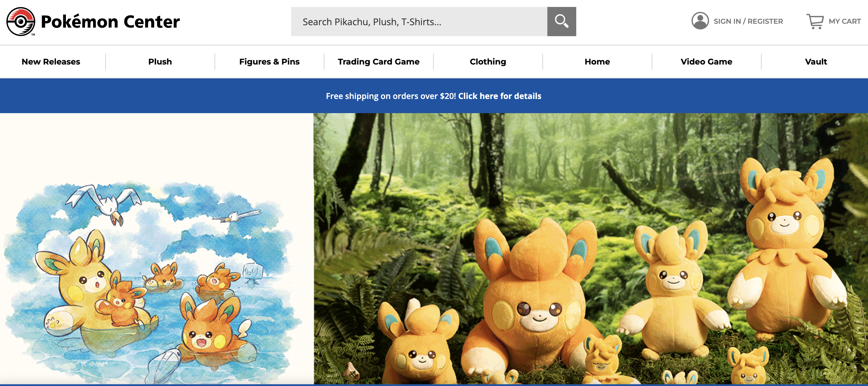The height and width of the screenshot is (386, 868).
Task: Open the New Releases menu
Action: click(51, 62)
